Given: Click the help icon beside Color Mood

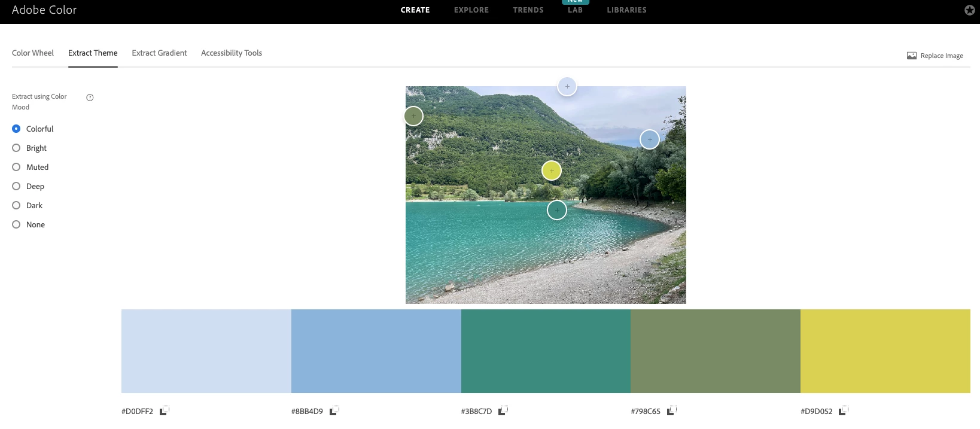Looking at the screenshot, I should click(90, 98).
